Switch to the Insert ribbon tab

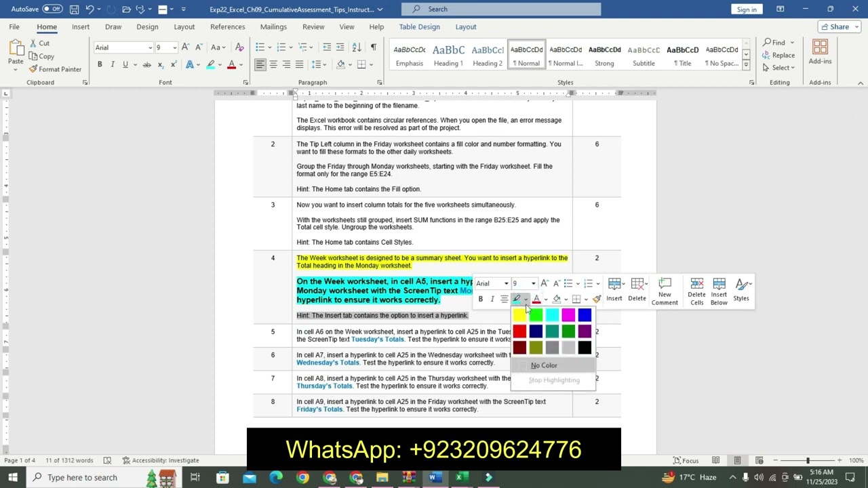[81, 27]
